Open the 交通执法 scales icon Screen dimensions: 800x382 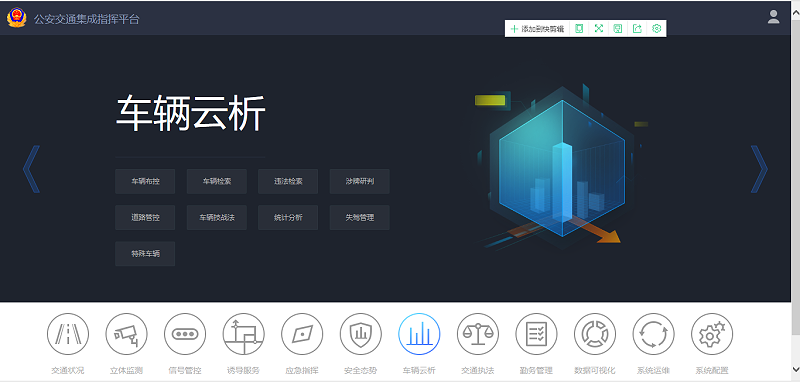(478, 334)
